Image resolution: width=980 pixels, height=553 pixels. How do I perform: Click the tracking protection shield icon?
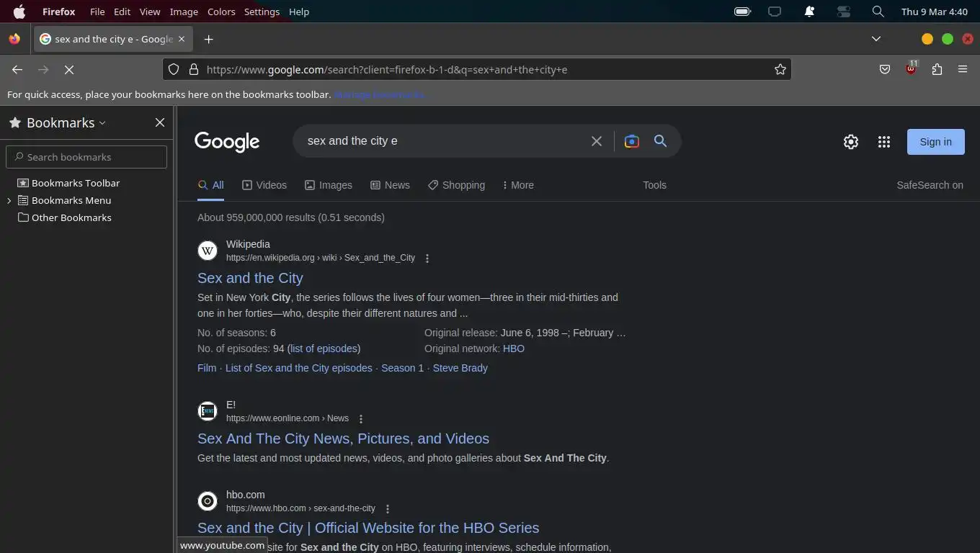(174, 70)
